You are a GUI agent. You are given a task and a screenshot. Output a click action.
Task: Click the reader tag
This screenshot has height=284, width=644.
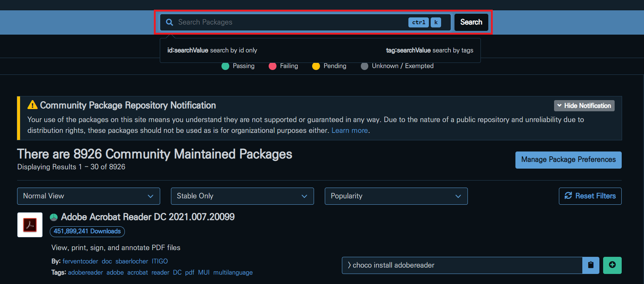click(161, 272)
